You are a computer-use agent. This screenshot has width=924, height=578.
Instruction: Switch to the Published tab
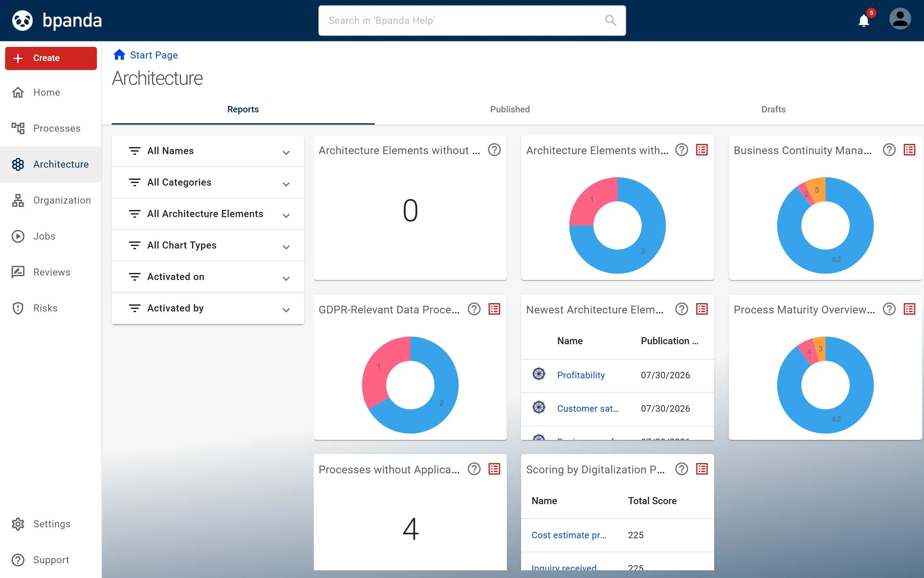(510, 109)
